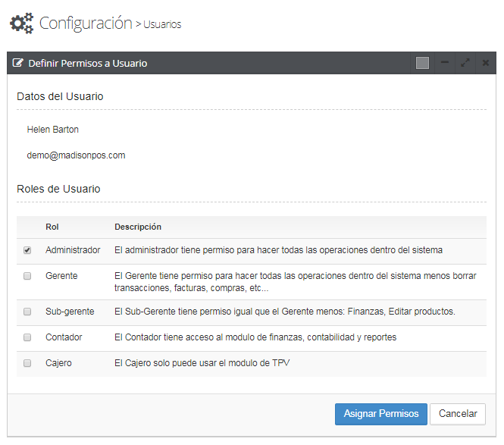Viewport: 504px width, 445px height.
Task: Click the gray color square in panel header
Action: [422, 63]
